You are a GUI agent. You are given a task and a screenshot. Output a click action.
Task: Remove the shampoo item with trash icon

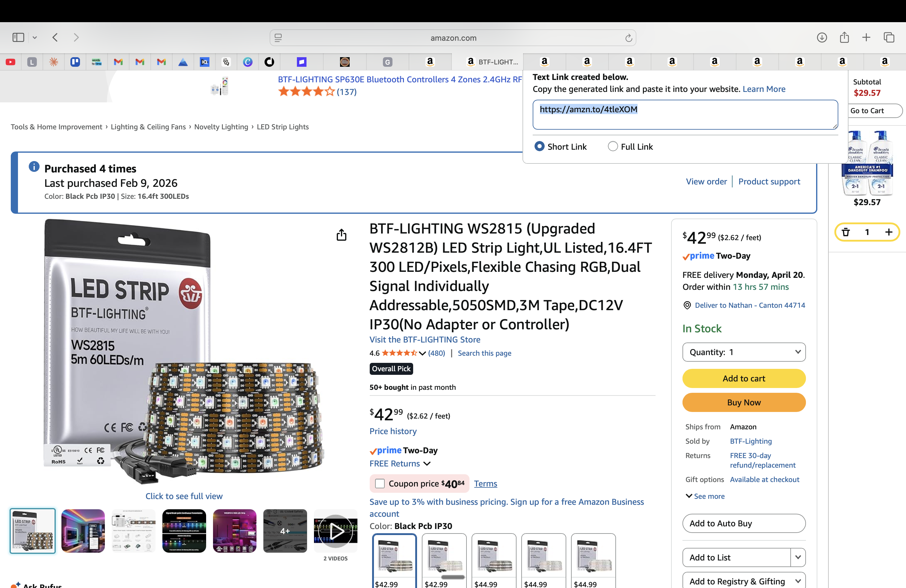pyautogui.click(x=845, y=232)
